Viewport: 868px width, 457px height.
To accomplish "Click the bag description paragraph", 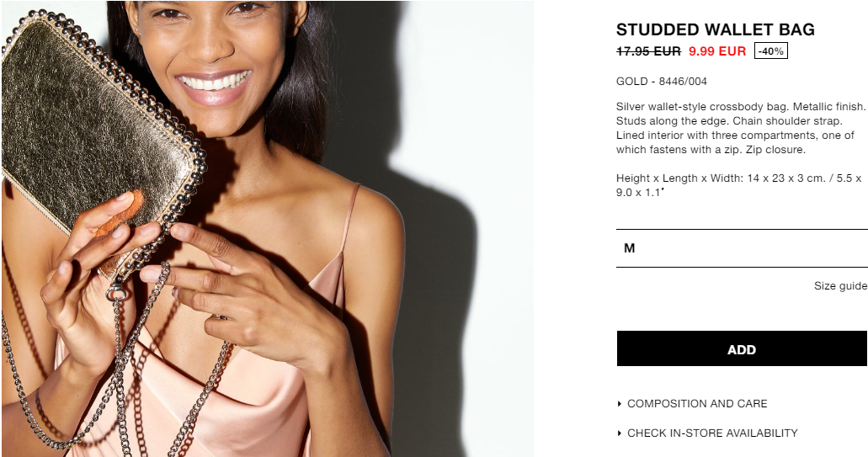I will click(x=741, y=128).
